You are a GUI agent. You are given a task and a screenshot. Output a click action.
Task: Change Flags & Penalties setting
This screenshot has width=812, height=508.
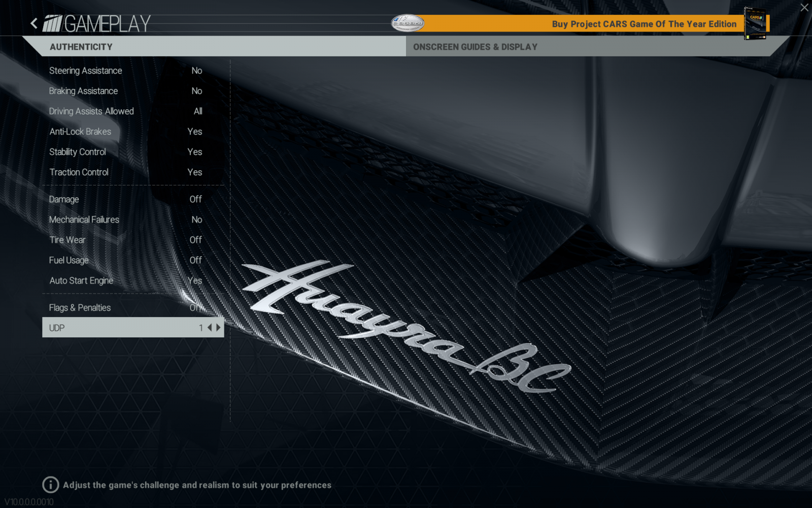click(133, 307)
